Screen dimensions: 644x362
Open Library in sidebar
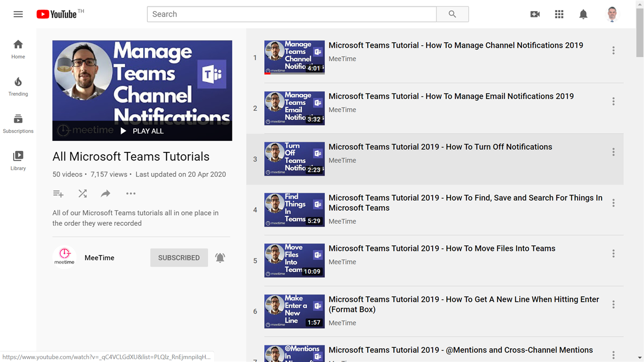click(18, 161)
